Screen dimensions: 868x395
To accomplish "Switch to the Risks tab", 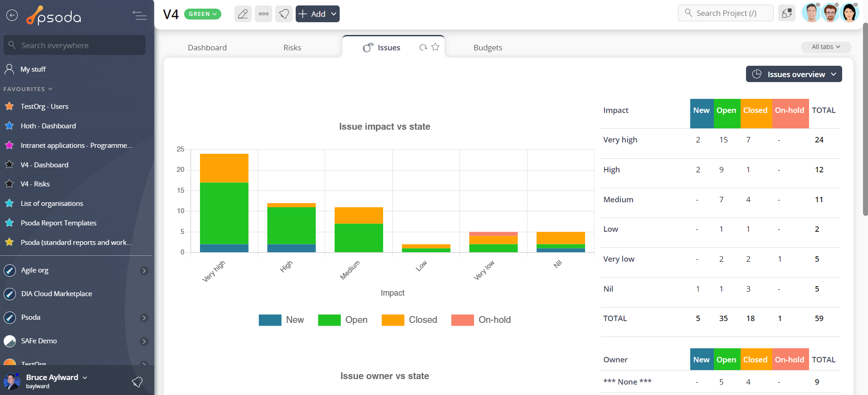I will pos(293,48).
